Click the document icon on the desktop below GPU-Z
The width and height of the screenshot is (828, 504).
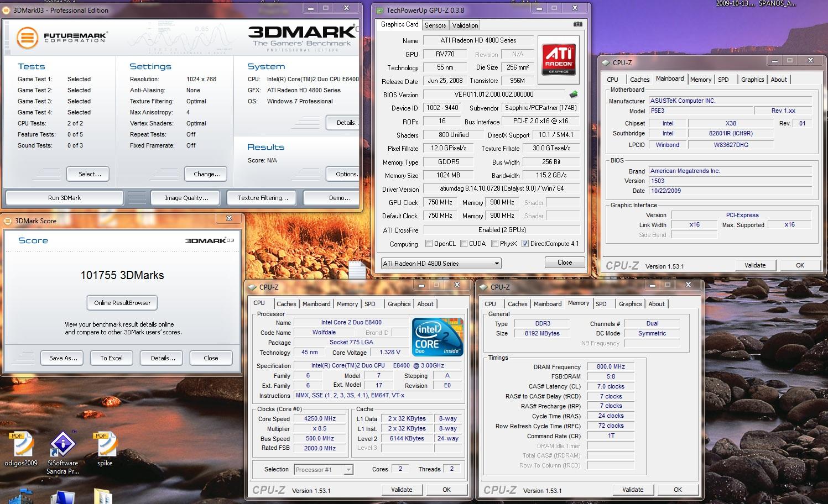click(357, 269)
